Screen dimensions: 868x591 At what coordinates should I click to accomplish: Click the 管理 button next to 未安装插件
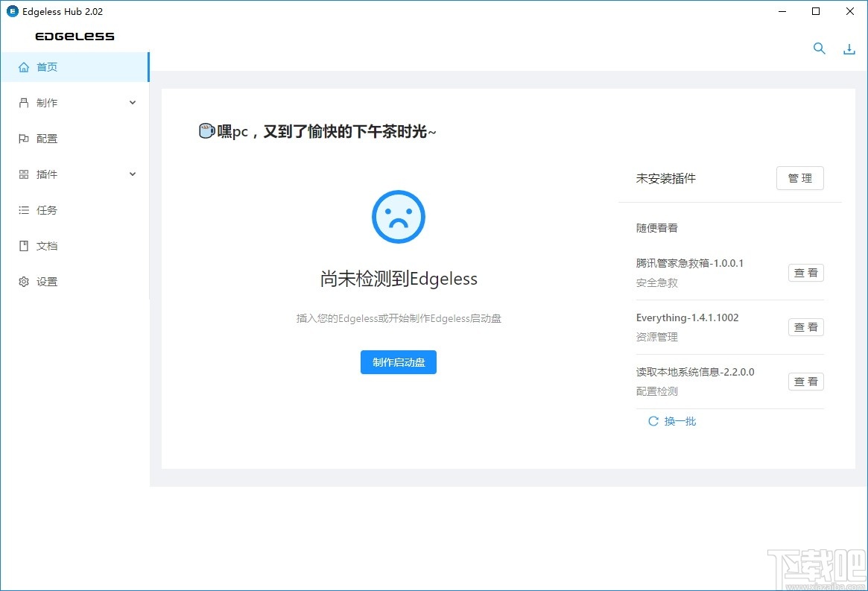[799, 178]
